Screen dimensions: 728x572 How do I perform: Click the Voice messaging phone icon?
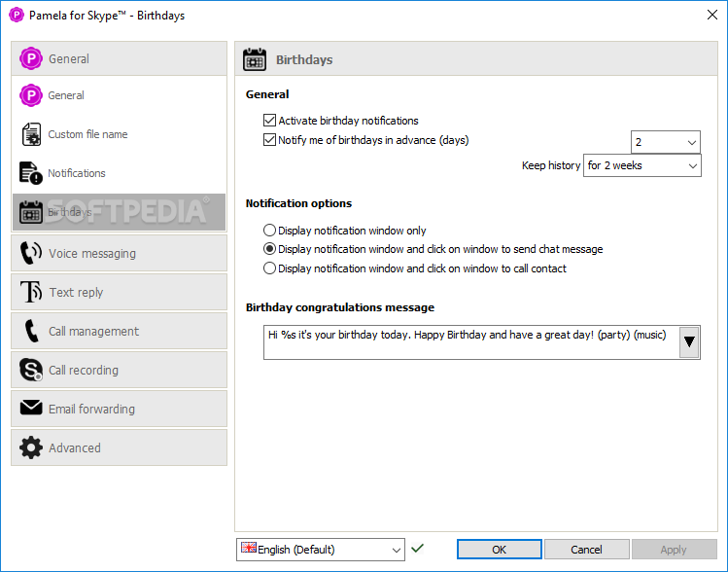31,253
